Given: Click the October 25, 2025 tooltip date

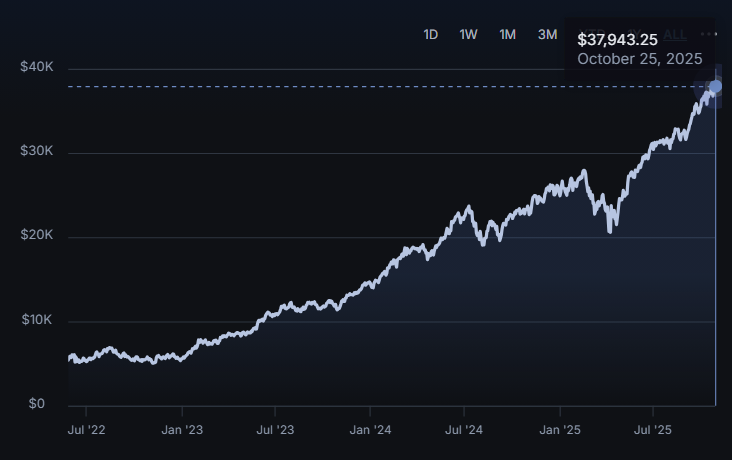Looking at the screenshot, I should (640, 59).
